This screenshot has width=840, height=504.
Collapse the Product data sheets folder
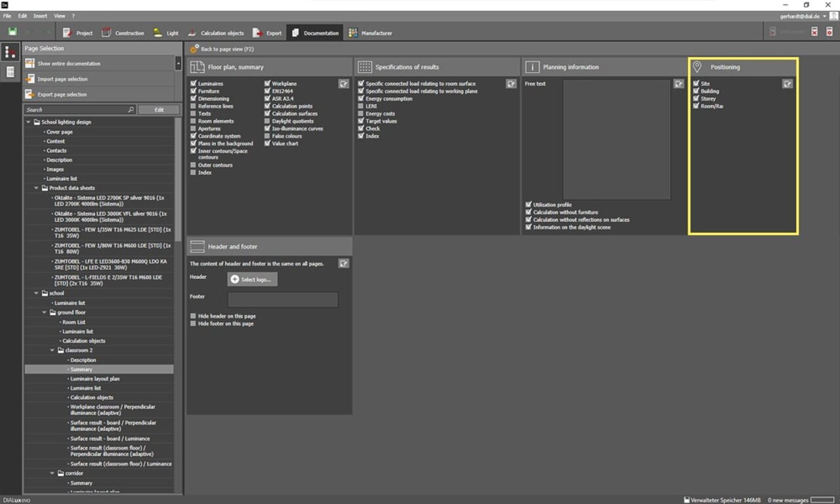[37, 188]
